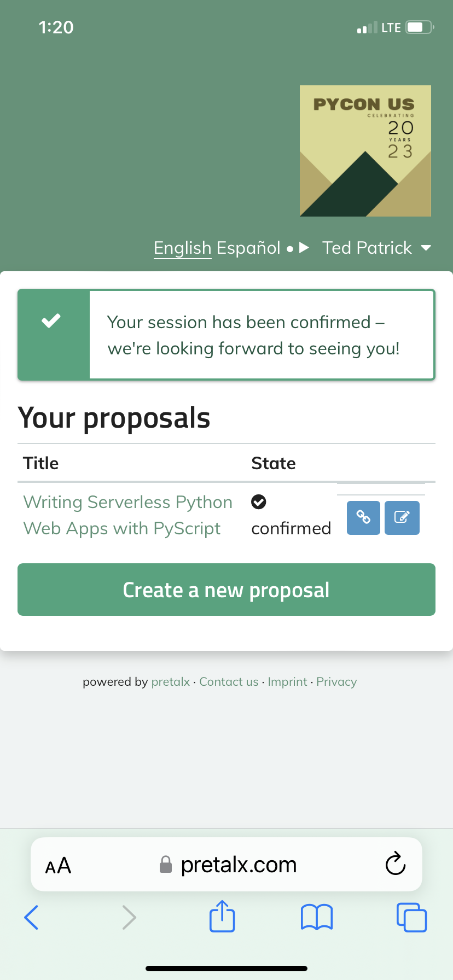Open the Ted Patrick user dropdown
Screen dimensions: 453x980
tap(376, 248)
